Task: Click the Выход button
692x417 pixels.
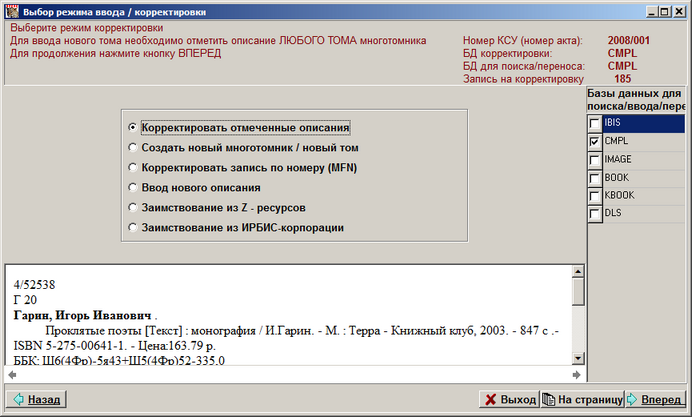Action: click(509, 399)
